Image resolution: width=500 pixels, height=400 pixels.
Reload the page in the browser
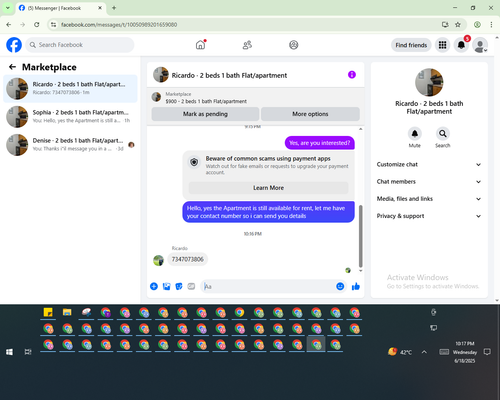click(37, 24)
